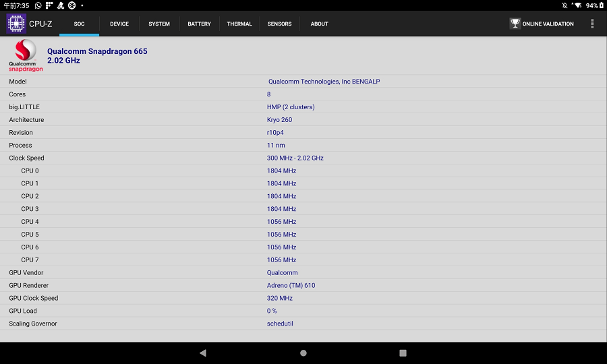Tap the WhatsApp notification icon in status bar
Screen dimensions: 607x364
pos(38,5)
